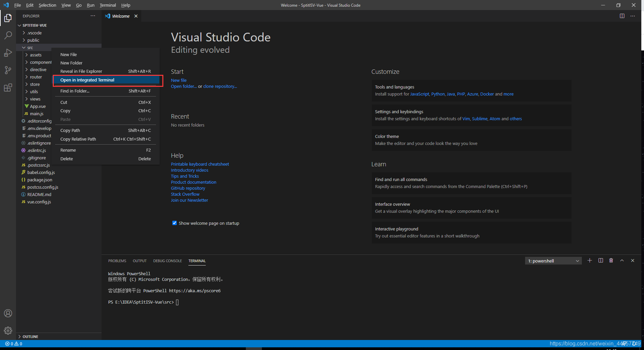The width and height of the screenshot is (644, 350).
Task: Open the Stack Overflow link
Action: (x=185, y=194)
